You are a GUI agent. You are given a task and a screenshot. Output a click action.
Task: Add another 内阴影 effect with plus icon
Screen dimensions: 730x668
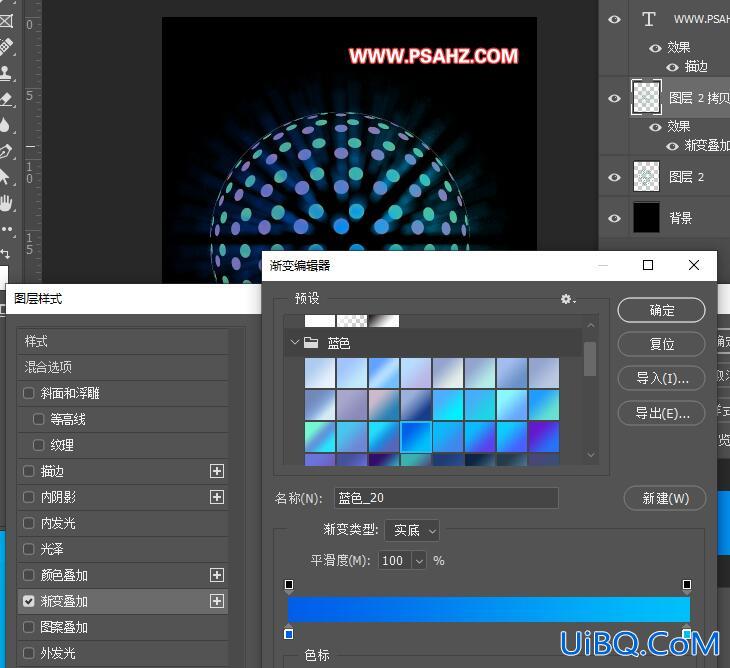216,497
